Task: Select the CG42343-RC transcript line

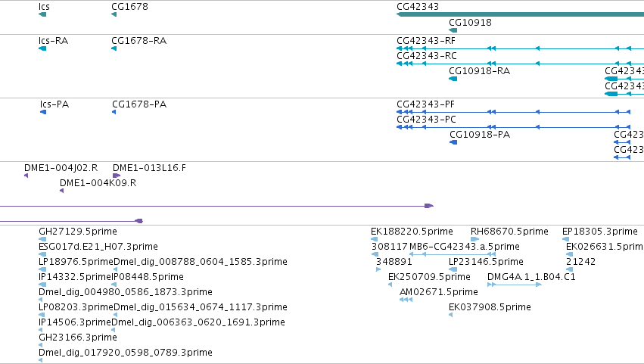Action: (520, 64)
